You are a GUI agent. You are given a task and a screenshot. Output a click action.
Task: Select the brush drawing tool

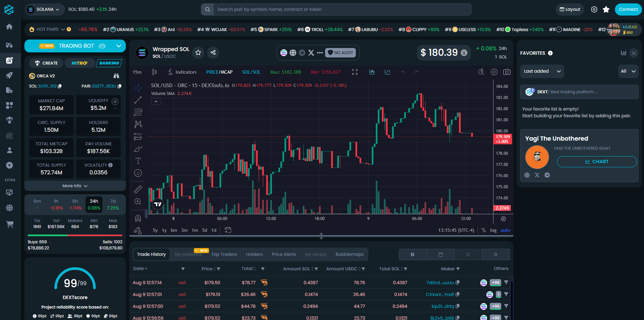coord(138,149)
